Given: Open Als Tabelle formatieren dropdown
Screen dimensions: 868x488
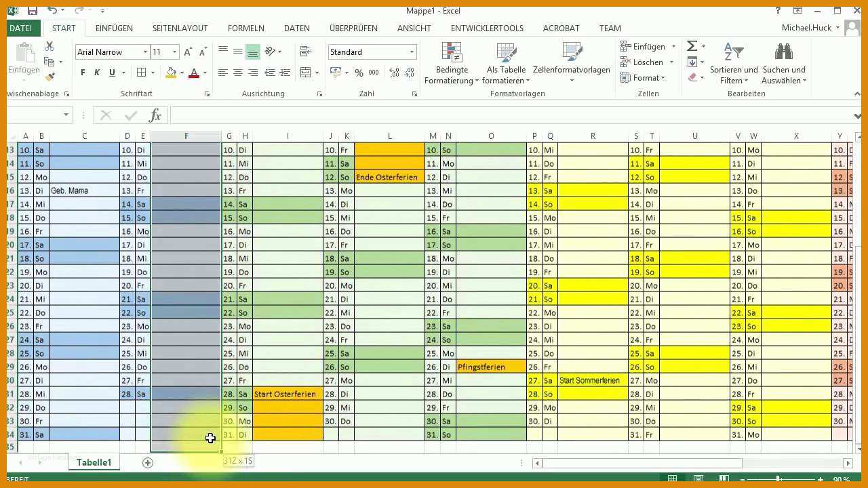Looking at the screenshot, I should tap(506, 64).
